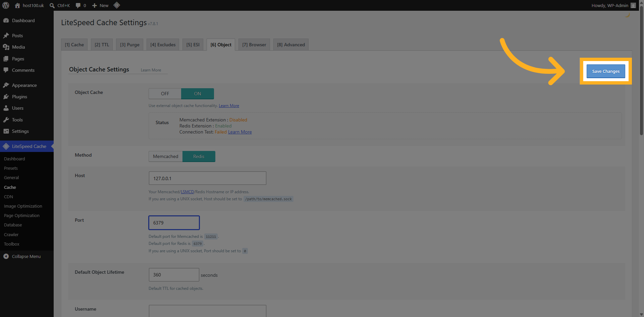Image resolution: width=644 pixels, height=317 pixels.
Task: Select the [6] Object tab
Action: click(x=221, y=45)
